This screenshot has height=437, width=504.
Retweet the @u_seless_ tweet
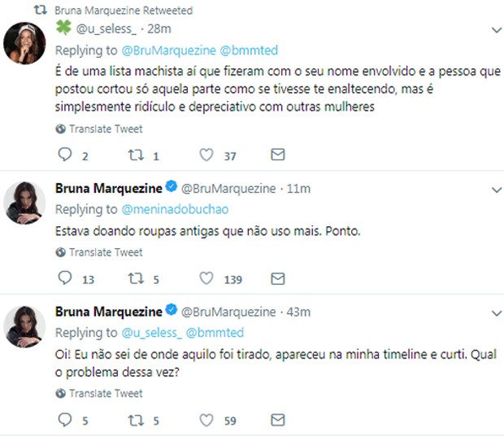pos(137,155)
